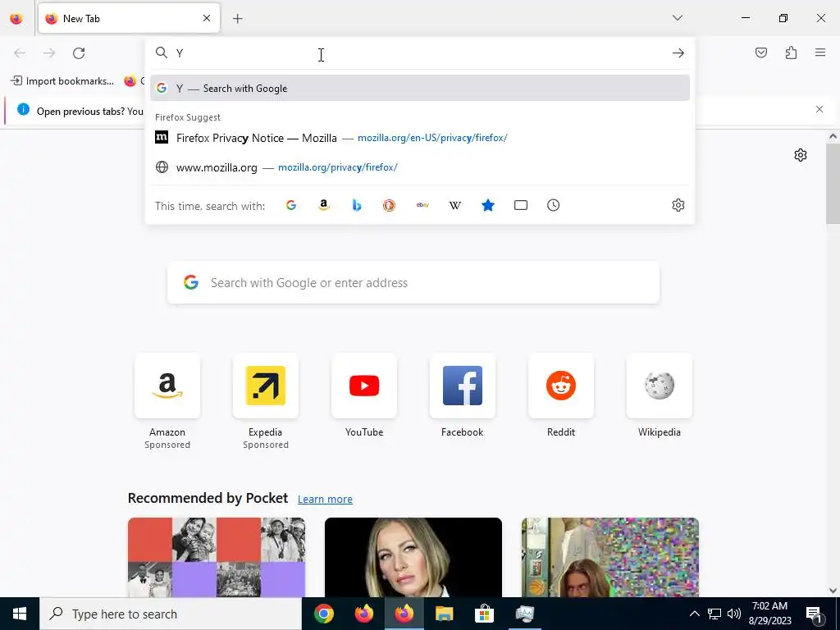Open search settings gear in dropdown
840x630 pixels.
click(x=678, y=205)
